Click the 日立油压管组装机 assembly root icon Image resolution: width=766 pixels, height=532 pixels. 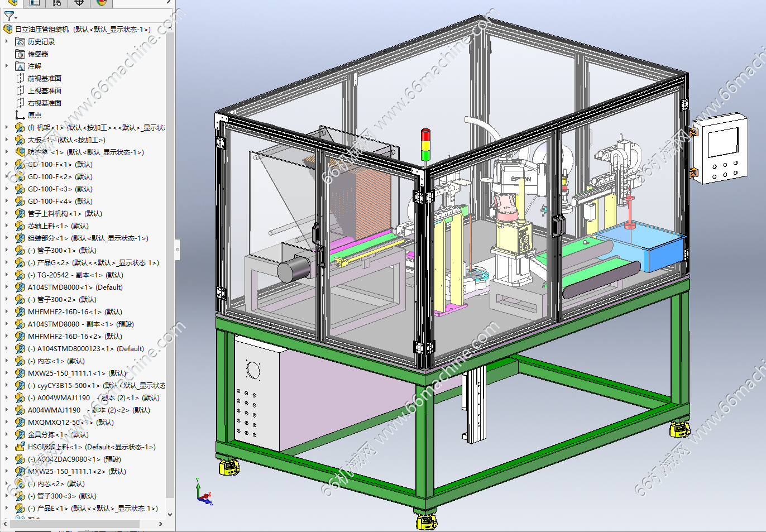(8, 30)
